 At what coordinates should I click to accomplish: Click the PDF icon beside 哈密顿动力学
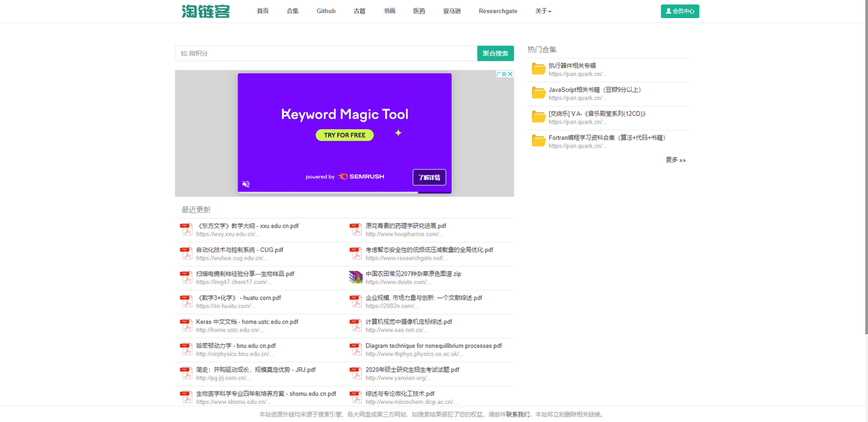point(186,350)
